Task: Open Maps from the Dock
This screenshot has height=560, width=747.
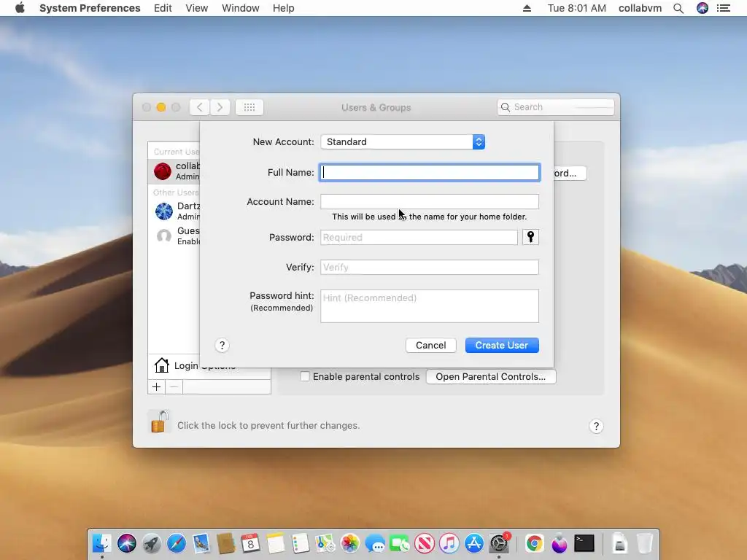Action: point(325,543)
